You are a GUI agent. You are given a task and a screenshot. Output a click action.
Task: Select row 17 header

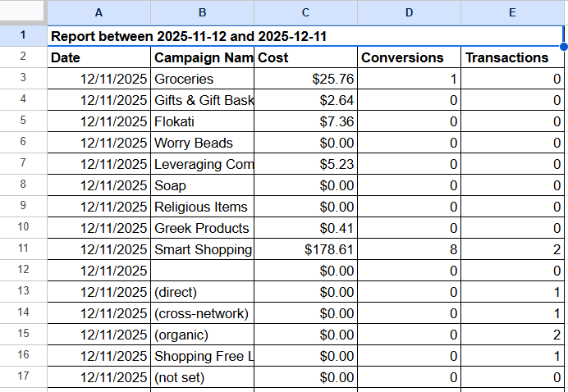(23, 377)
